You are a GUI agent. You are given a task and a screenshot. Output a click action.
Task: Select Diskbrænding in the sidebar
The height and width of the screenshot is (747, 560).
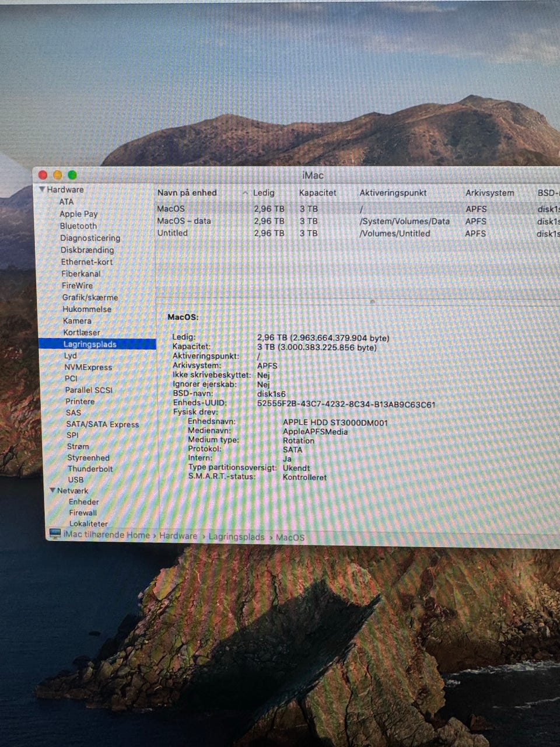87,250
